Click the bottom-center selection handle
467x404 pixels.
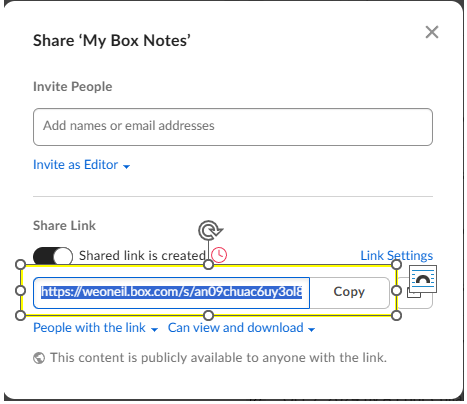[208, 315]
